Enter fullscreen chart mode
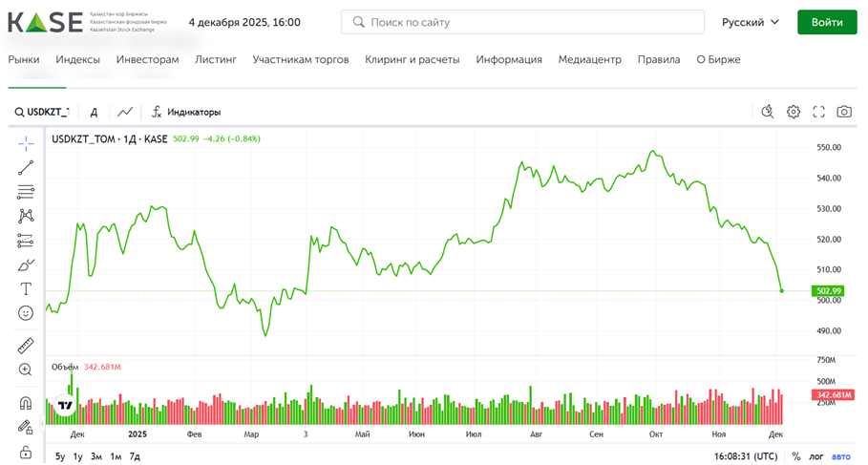This screenshot has height=465, width=868. pos(818,112)
